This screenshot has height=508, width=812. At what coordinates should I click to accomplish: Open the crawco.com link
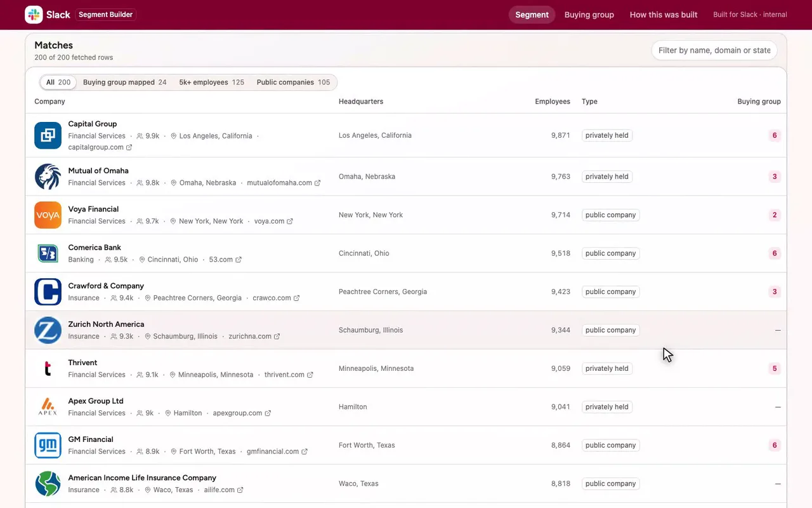tap(276, 298)
